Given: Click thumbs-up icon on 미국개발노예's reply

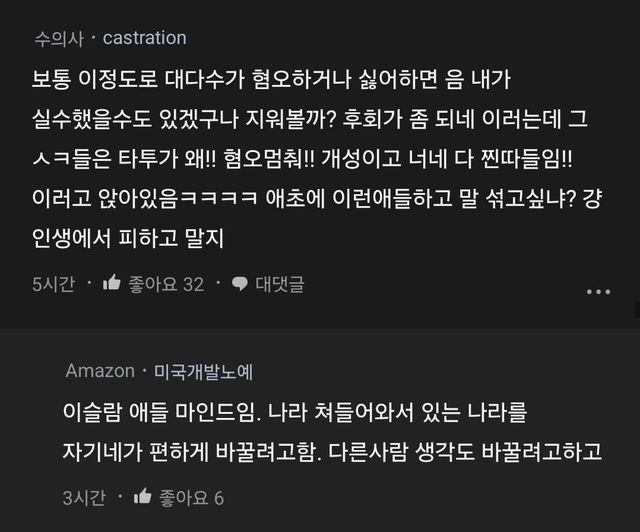Looking at the screenshot, I should 142,496.
